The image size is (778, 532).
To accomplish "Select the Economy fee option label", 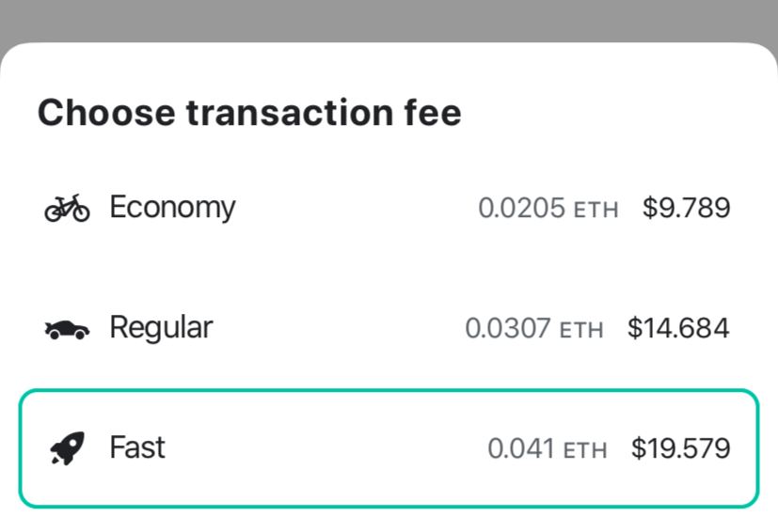I will pos(172,207).
